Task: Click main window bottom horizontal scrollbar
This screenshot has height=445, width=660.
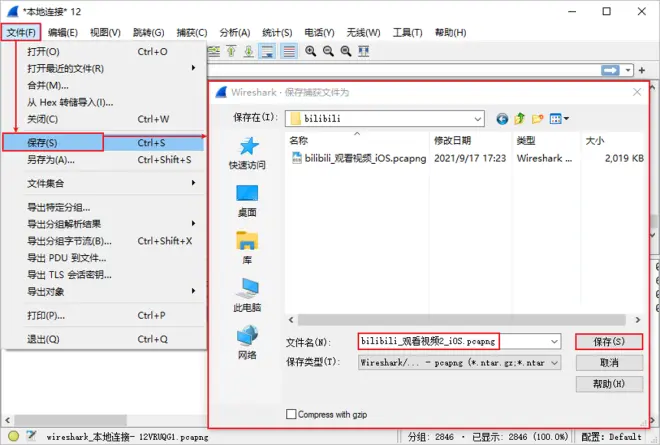Action: (x=70, y=420)
